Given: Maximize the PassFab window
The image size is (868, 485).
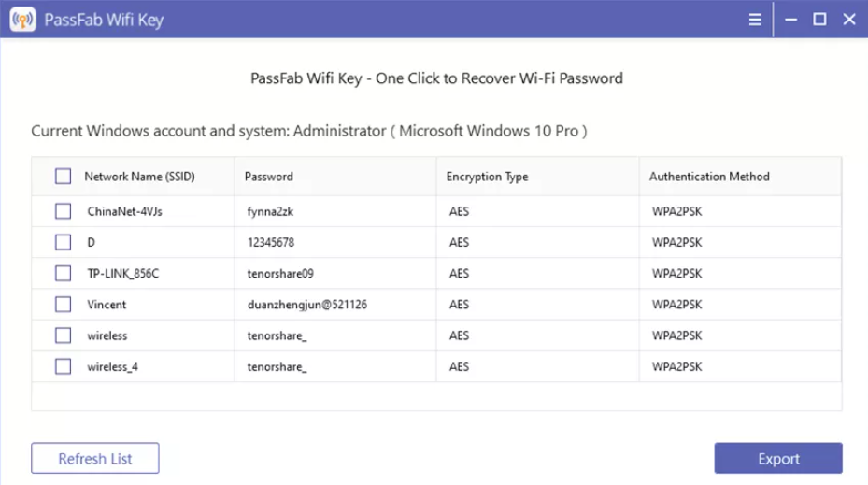Looking at the screenshot, I should 819,20.
